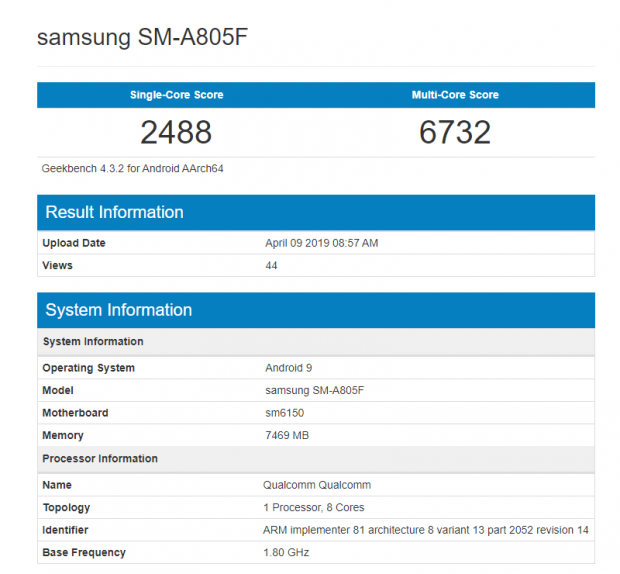Click the Geekbench 4.3.2 for Android text
Image resolution: width=620 pixels, height=574 pixels.
[x=132, y=168]
